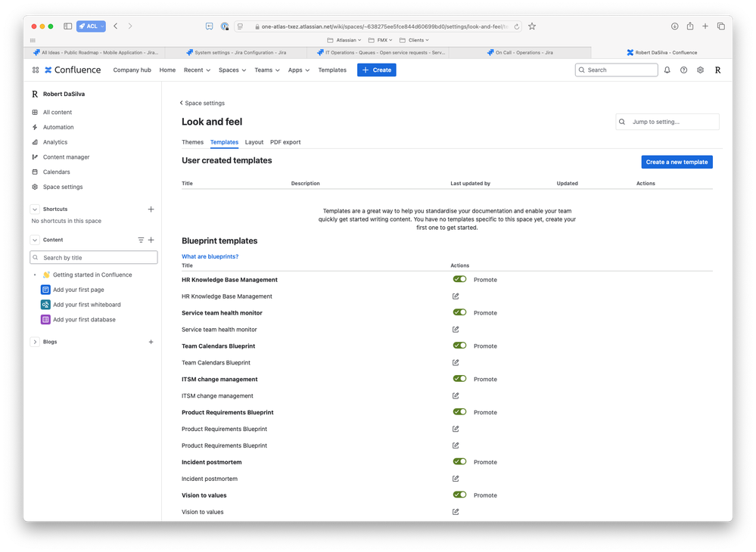Open Content filter icon
756x552 pixels.
pos(141,240)
